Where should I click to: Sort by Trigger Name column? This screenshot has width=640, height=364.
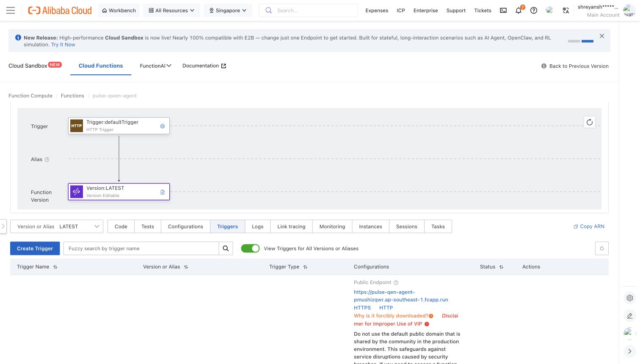55,267
